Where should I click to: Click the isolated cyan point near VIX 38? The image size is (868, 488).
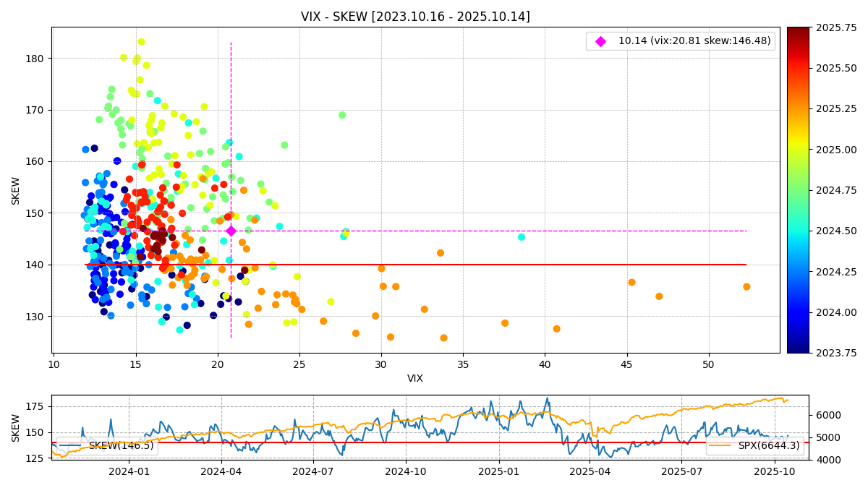(x=522, y=237)
